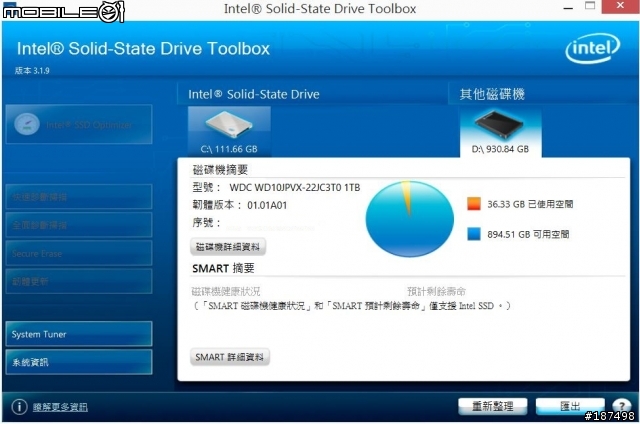The width and height of the screenshot is (640, 424).
Task: Open 磁碟機詳細資料 drive details button
Action: point(228,247)
